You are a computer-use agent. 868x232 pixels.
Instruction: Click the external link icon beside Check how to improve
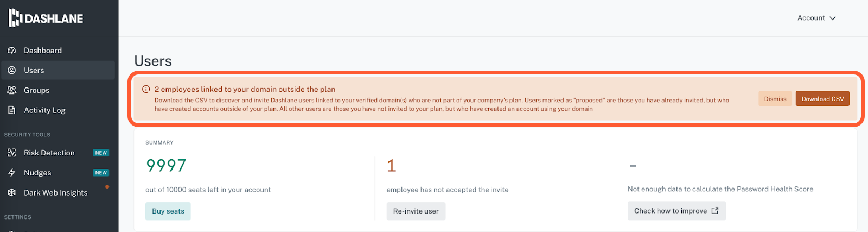715,211
